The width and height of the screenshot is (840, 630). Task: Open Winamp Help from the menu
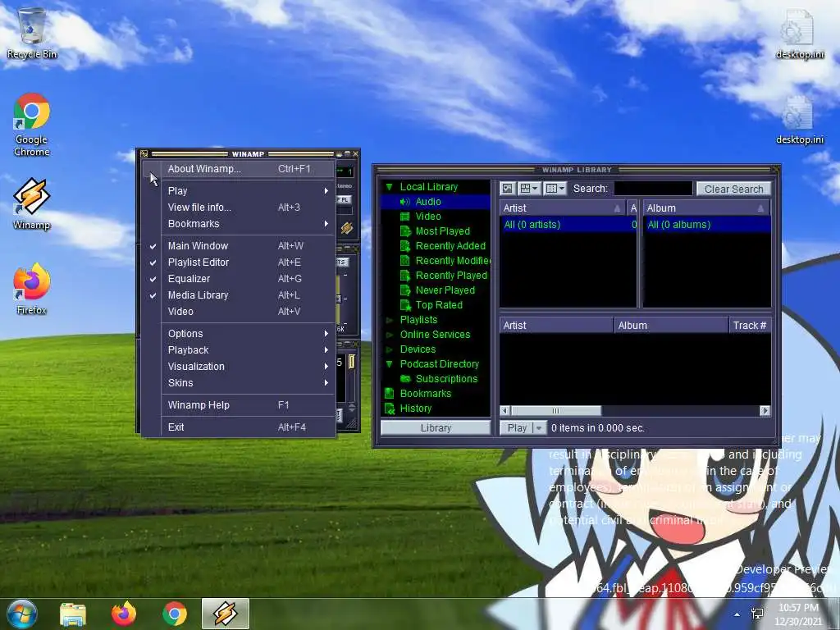click(x=239, y=405)
